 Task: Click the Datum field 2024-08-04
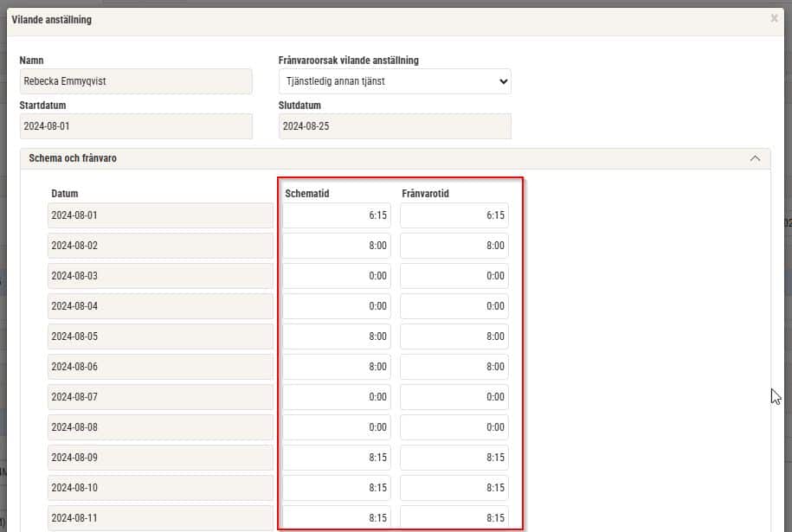(160, 306)
